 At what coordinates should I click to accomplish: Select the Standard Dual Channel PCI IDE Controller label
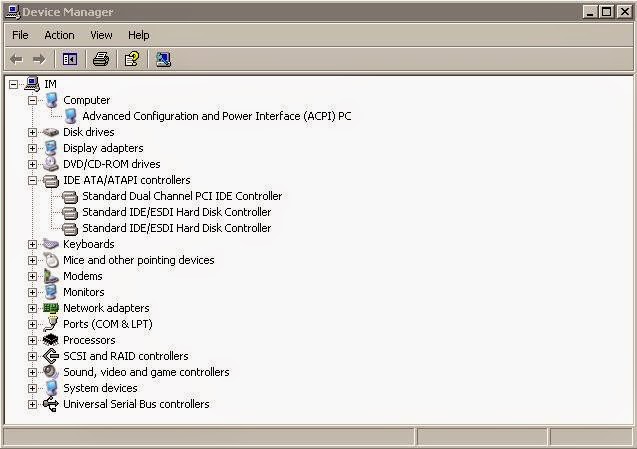182,196
